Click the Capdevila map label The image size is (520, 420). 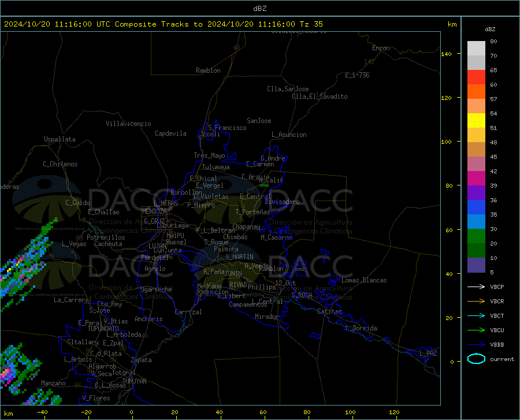(170, 133)
